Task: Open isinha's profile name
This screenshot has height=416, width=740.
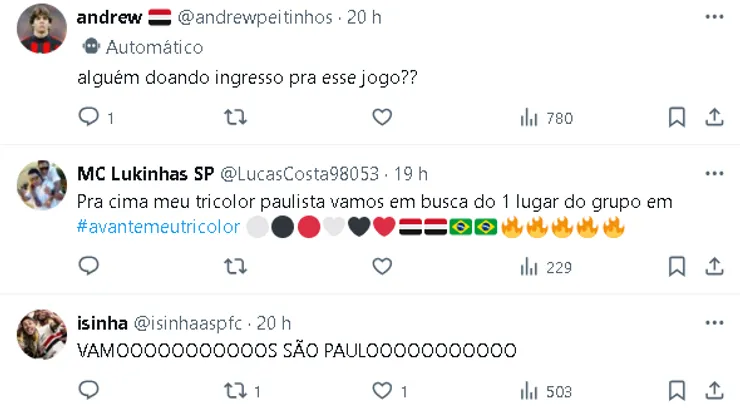Action: click(102, 323)
